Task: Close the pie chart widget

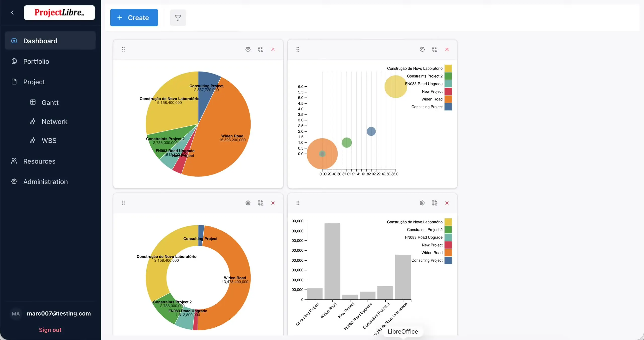Action: pyautogui.click(x=273, y=49)
